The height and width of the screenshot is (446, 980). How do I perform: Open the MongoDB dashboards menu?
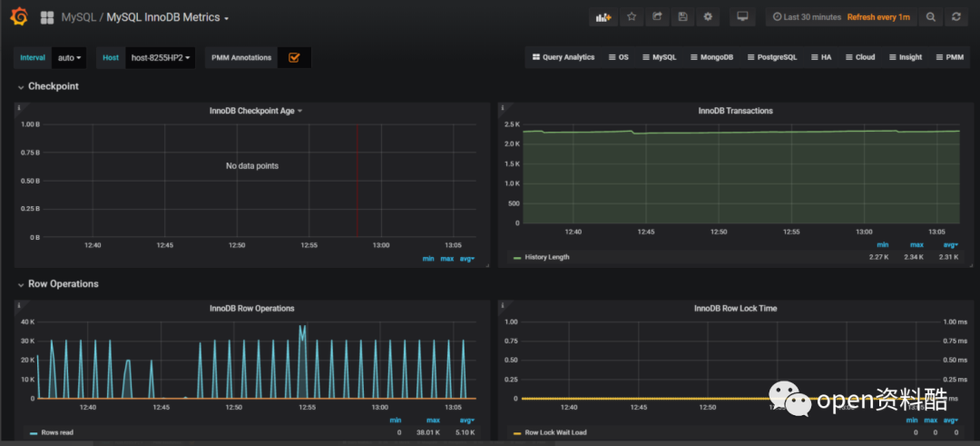[712, 57]
